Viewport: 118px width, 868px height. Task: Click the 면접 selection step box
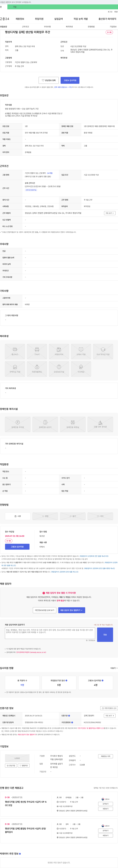[45, 516]
